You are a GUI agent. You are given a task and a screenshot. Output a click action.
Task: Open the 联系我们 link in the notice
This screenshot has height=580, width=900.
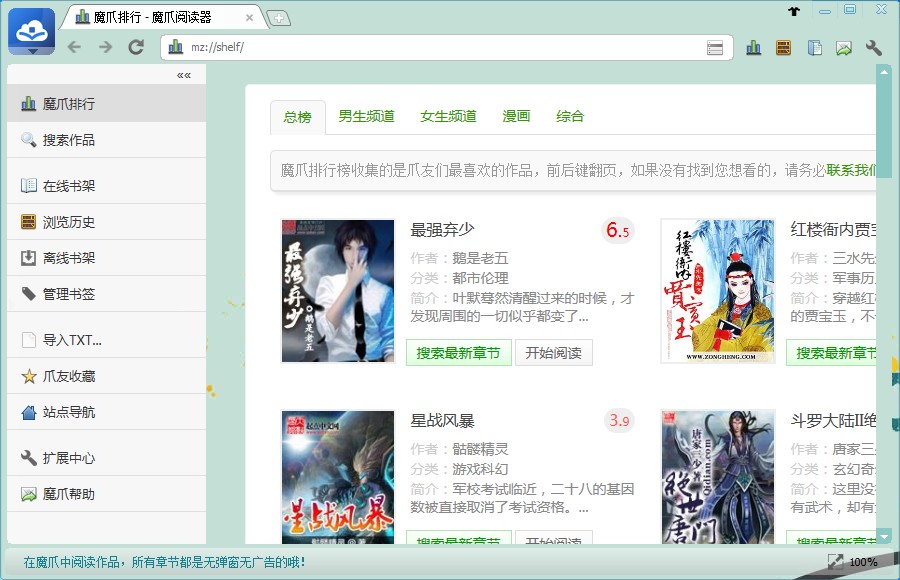(x=849, y=168)
